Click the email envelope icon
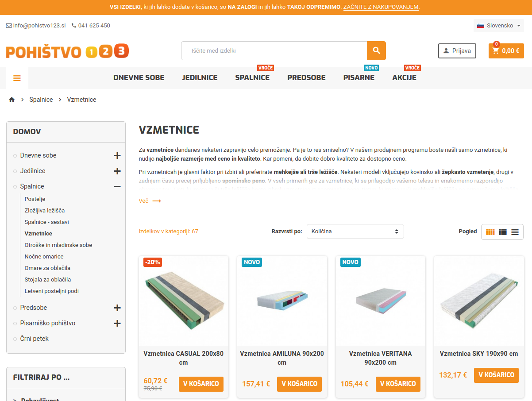This screenshot has height=401, width=532. point(9,26)
